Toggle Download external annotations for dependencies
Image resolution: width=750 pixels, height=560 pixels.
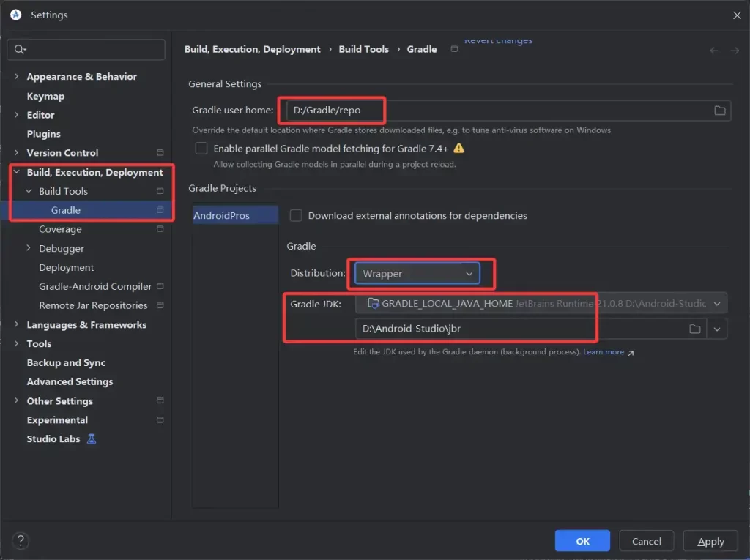pyautogui.click(x=296, y=216)
